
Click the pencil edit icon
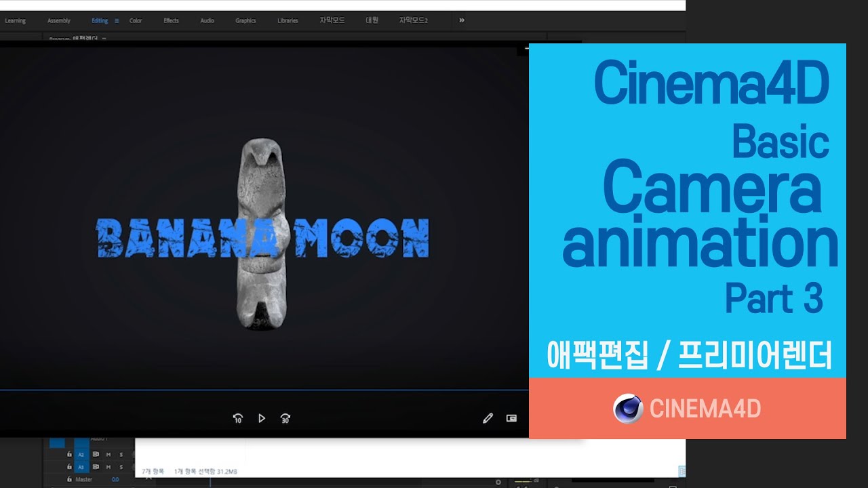[x=488, y=419]
